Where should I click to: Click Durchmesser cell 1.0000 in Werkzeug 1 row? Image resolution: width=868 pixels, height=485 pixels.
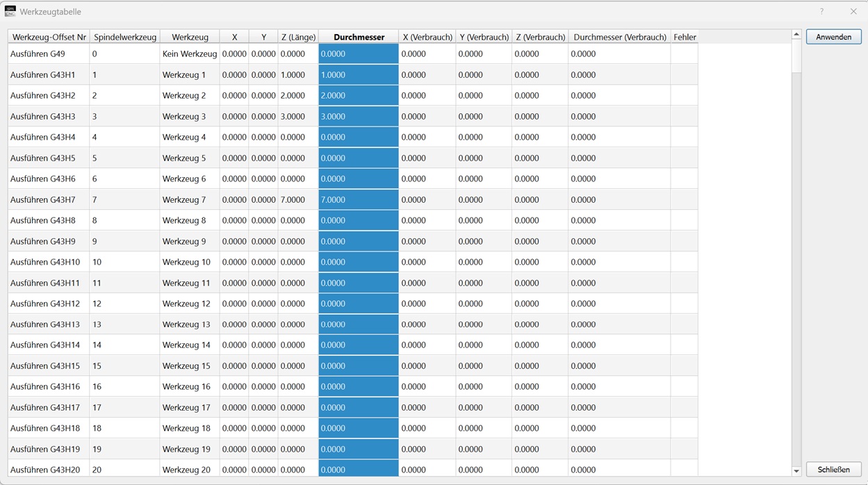[359, 74]
